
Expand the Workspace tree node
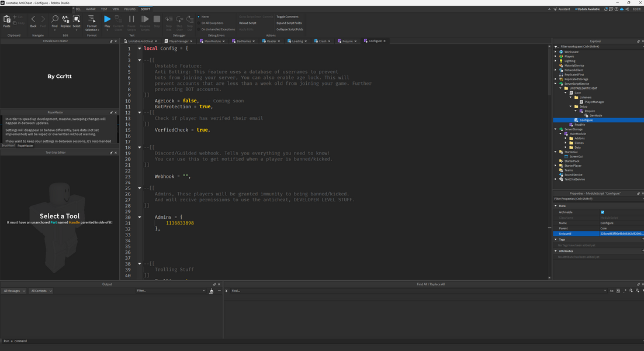556,52
